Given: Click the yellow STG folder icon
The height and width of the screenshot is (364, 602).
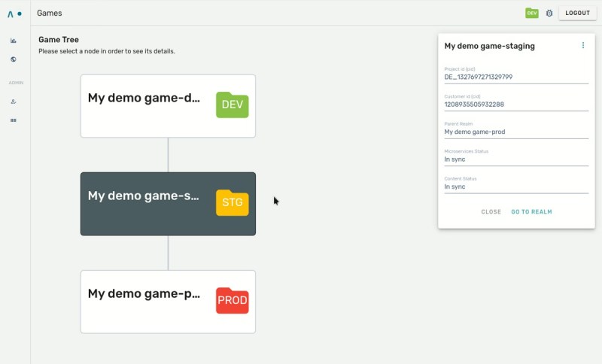Looking at the screenshot, I should (233, 202).
